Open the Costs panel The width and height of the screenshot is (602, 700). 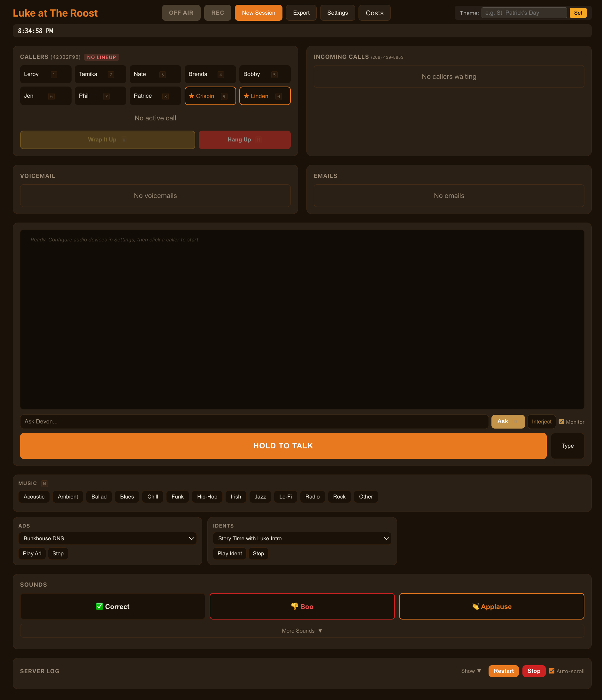pos(374,13)
